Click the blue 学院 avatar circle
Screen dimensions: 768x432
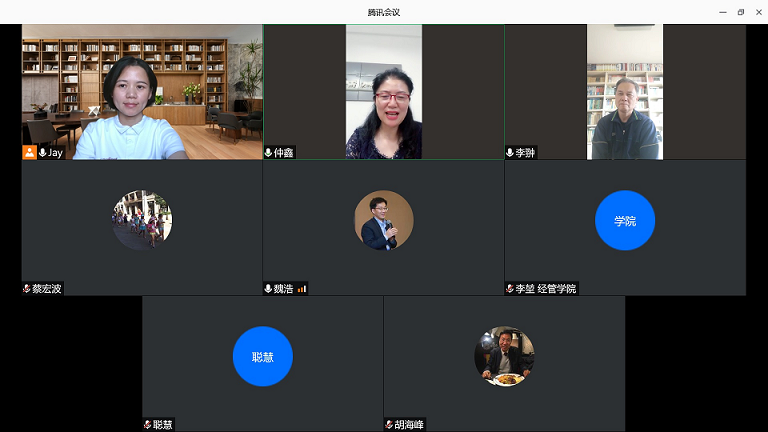tap(625, 220)
